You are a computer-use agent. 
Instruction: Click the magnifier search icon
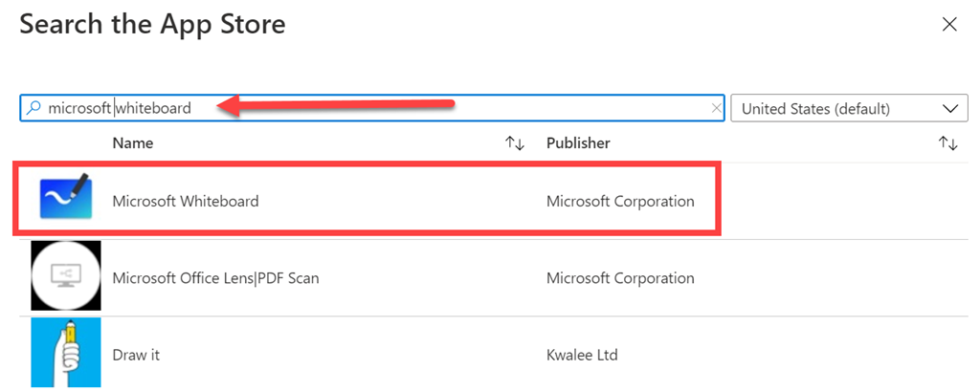point(34,108)
